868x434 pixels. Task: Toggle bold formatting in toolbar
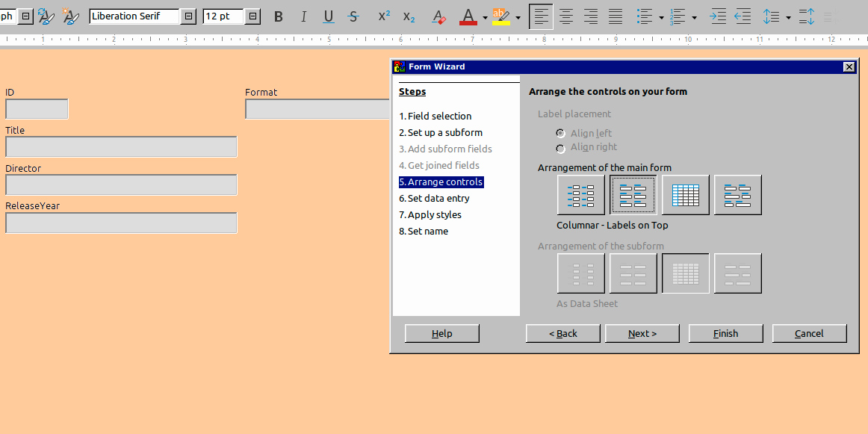pos(278,16)
